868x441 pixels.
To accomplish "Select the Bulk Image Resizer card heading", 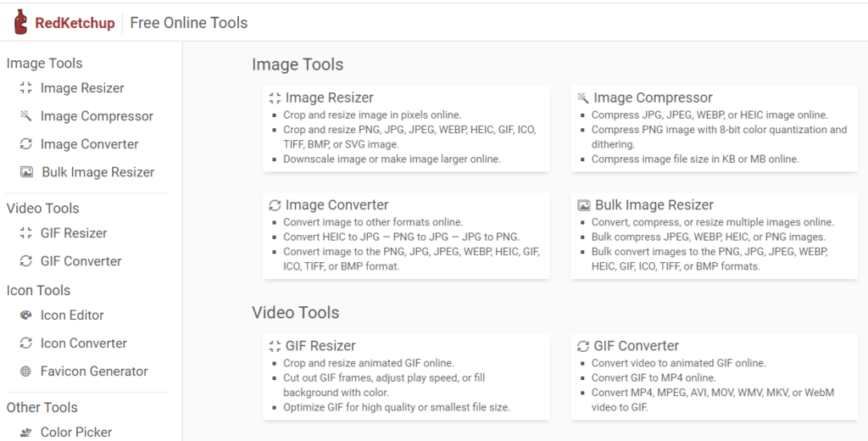I will [x=654, y=205].
